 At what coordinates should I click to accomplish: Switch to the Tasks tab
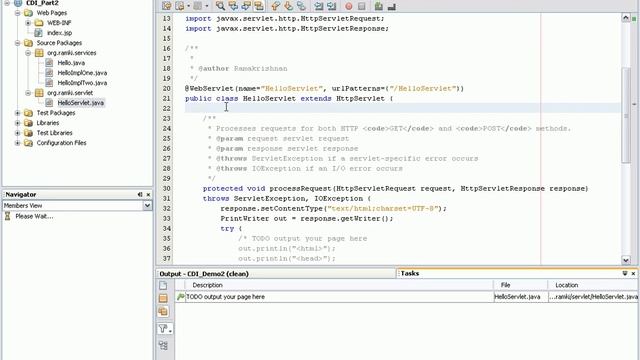tap(410, 273)
